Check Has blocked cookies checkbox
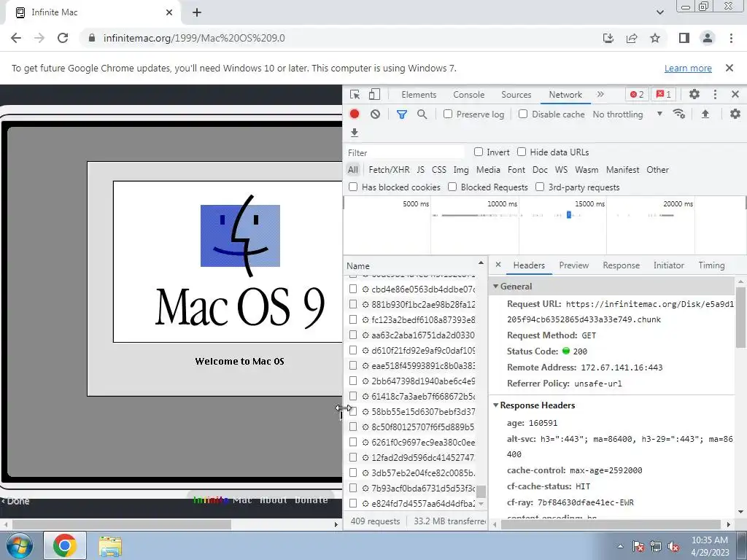This screenshot has height=560, width=747. pos(353,187)
